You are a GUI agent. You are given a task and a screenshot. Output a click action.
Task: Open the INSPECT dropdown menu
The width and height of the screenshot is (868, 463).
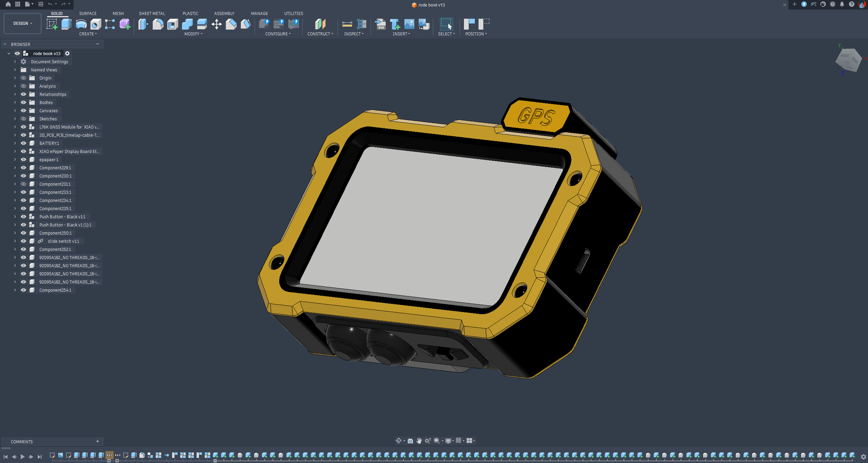[x=354, y=34]
